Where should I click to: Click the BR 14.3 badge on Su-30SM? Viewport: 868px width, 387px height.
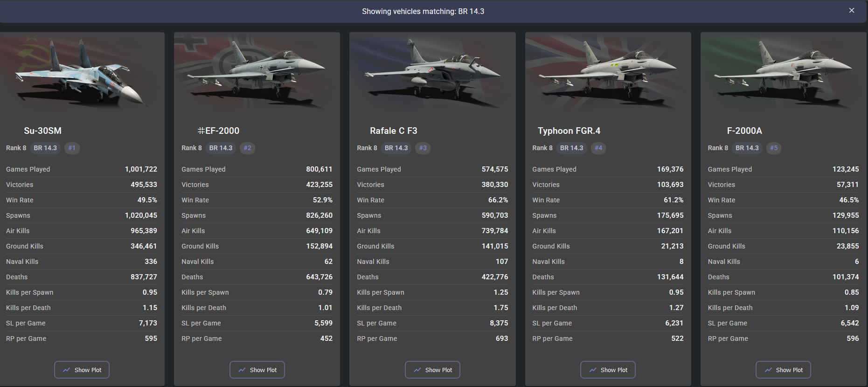[45, 148]
